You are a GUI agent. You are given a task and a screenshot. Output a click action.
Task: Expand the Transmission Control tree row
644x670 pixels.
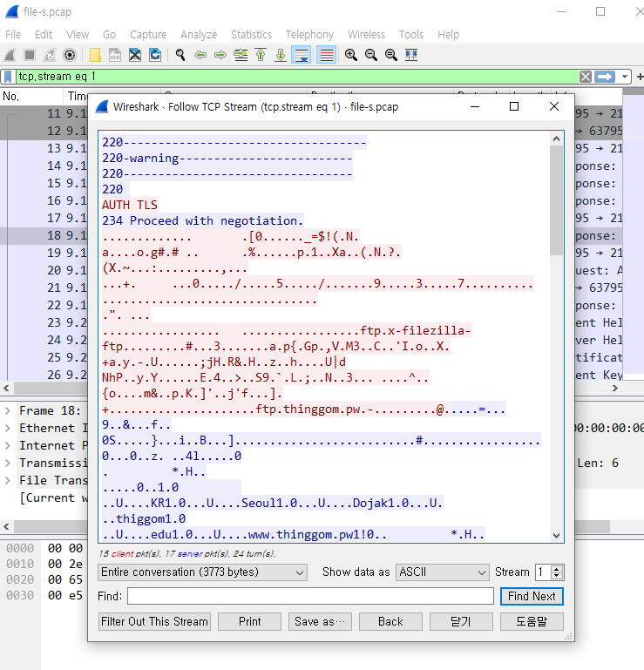[7, 464]
